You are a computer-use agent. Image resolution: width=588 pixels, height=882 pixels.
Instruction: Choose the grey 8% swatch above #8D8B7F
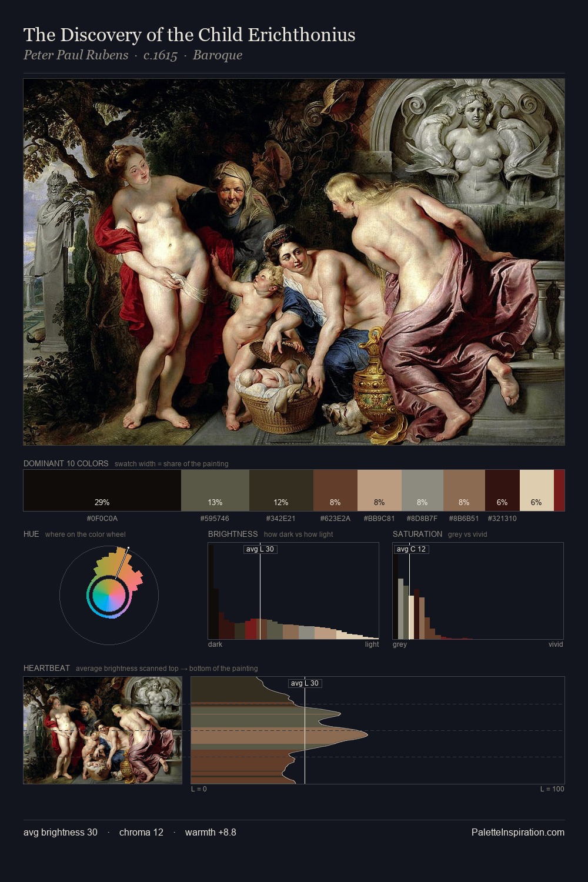point(422,490)
